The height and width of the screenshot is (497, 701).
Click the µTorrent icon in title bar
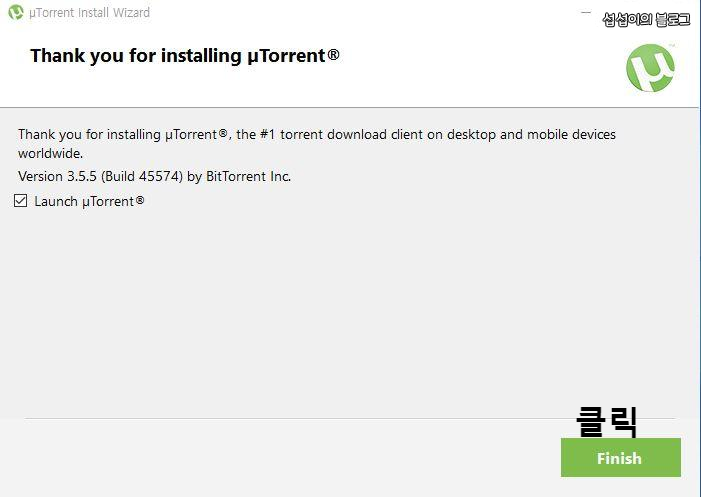click(x=16, y=12)
